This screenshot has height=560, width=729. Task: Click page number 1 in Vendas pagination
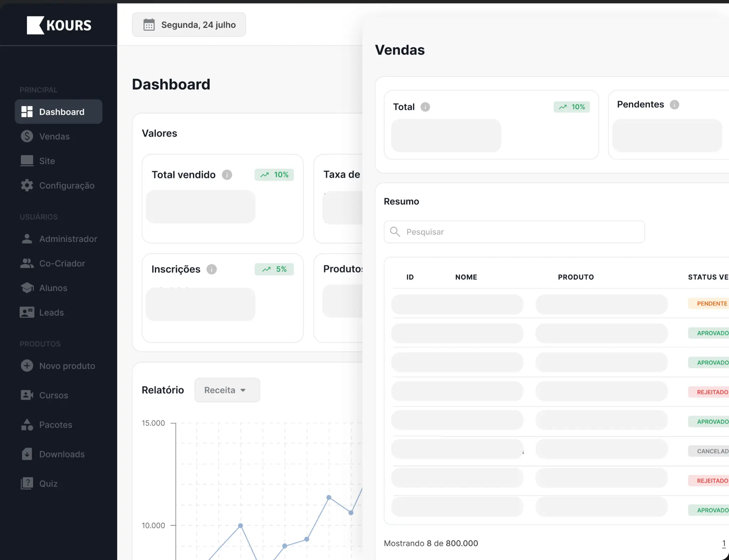click(x=724, y=543)
